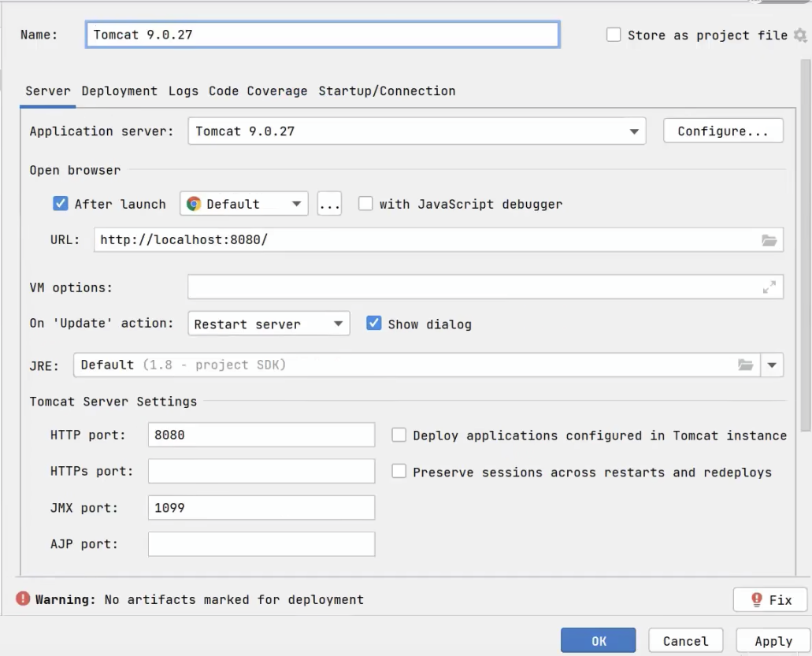Click the red warning icon at bottom left
812x656 pixels.
pos(23,599)
